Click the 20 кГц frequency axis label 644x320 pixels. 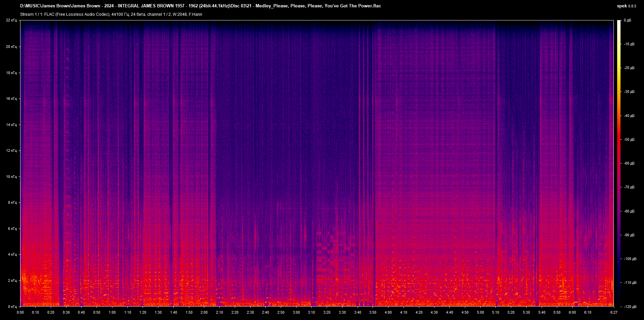click(11, 47)
